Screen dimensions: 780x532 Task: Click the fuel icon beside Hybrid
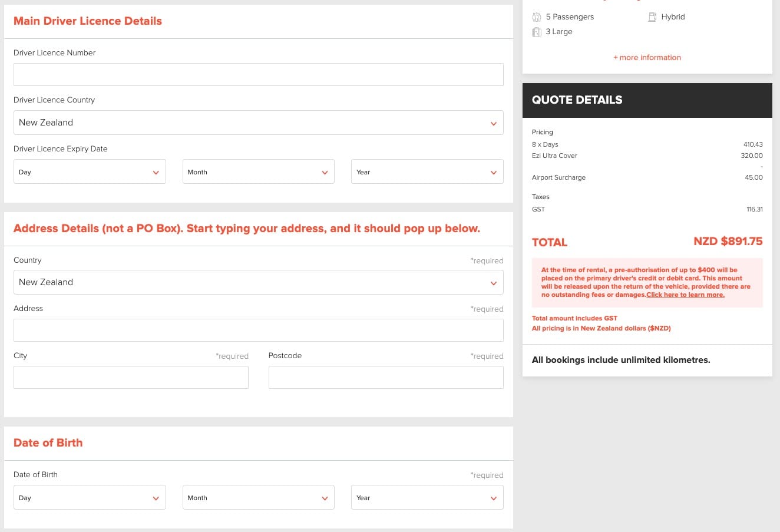(x=652, y=17)
